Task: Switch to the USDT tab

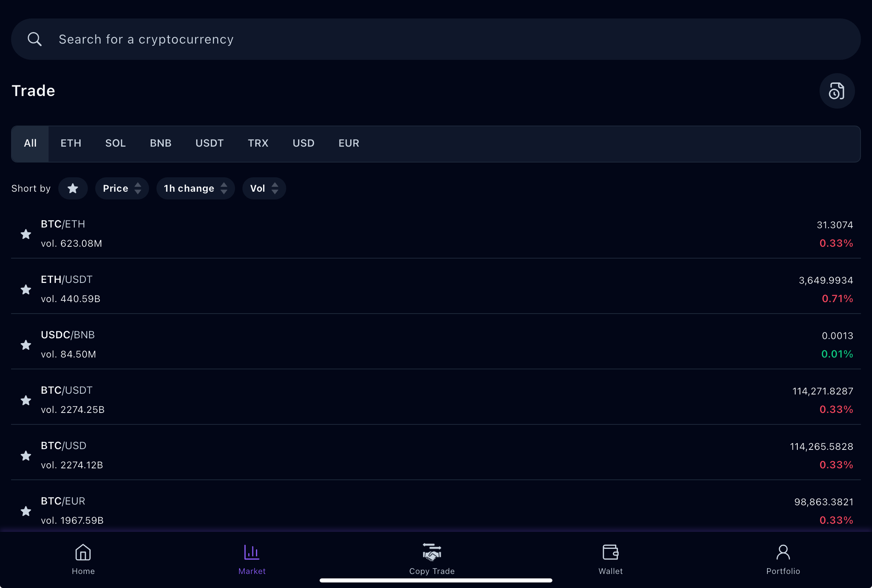Action: point(209,143)
